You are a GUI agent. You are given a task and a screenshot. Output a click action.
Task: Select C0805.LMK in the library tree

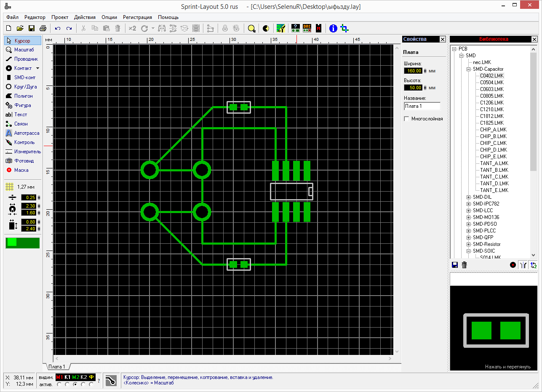(x=492, y=96)
